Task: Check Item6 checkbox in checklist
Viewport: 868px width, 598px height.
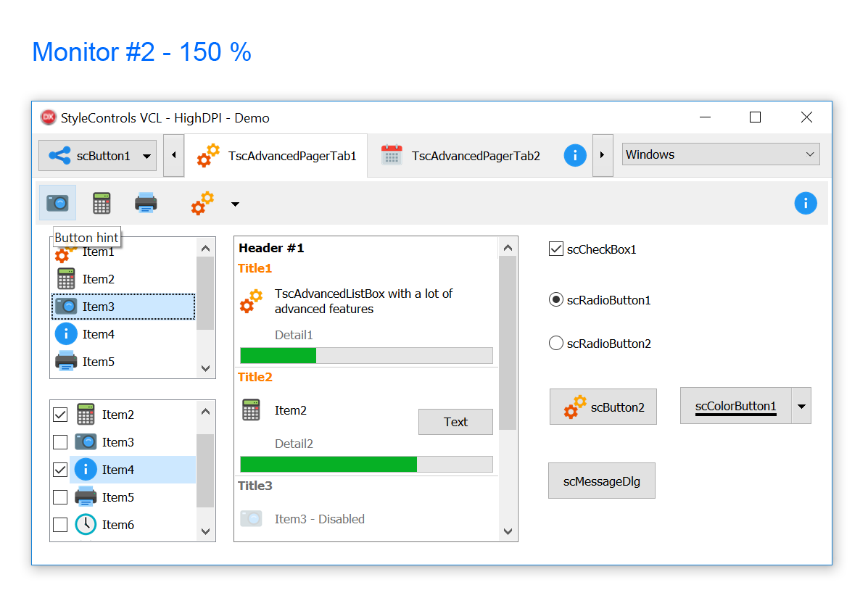Action: pos(59,524)
